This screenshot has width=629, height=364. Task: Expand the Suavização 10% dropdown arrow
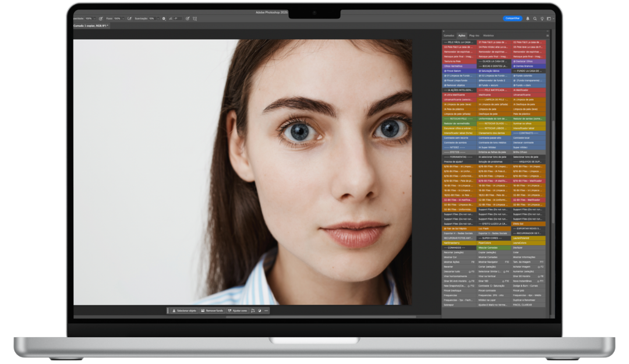158,19
